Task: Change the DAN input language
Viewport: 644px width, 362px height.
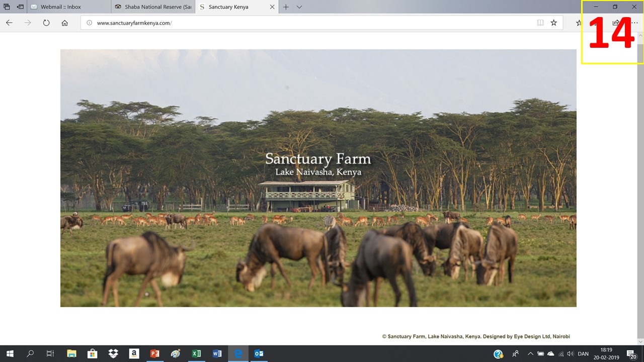Action: coord(583,354)
